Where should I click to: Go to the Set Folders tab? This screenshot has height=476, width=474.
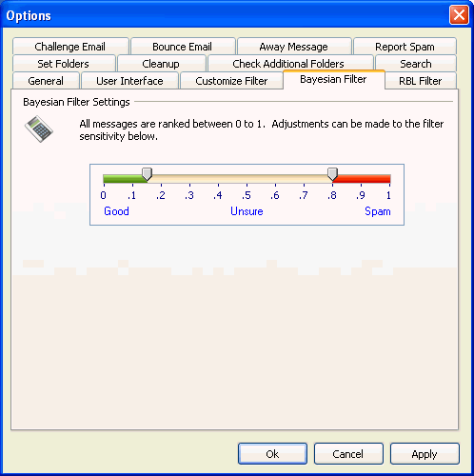click(x=64, y=64)
